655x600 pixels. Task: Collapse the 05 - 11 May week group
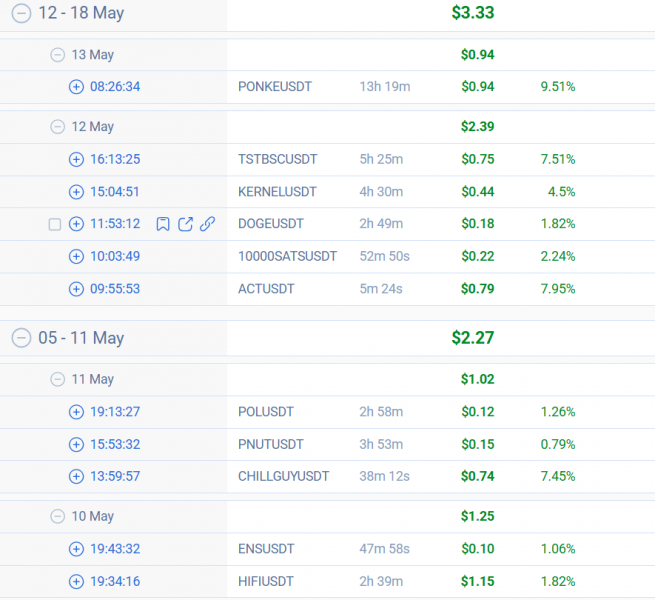point(20,338)
